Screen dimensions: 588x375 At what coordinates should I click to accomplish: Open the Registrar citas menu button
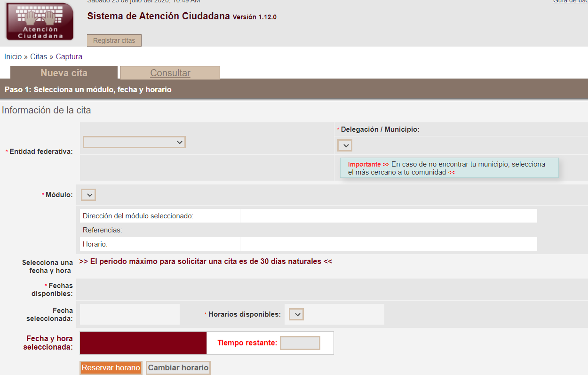114,40
